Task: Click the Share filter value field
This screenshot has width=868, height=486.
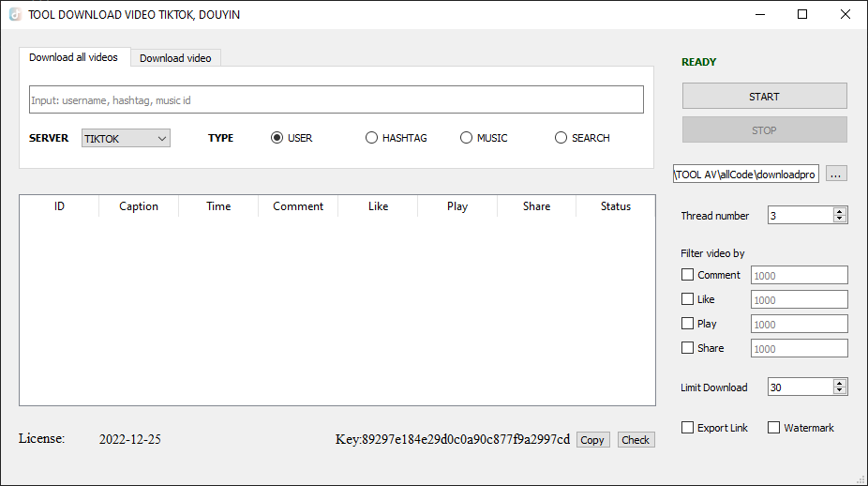Action: tap(800, 348)
